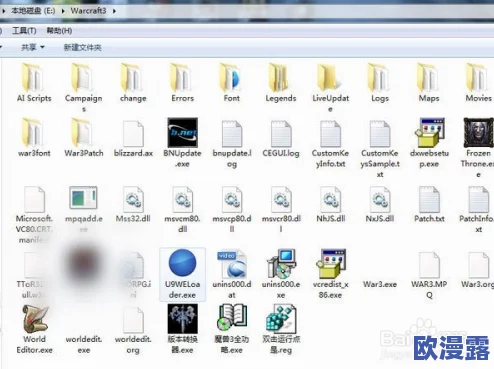Open the 共享 dropdown
The image size is (494, 369).
(x=33, y=47)
